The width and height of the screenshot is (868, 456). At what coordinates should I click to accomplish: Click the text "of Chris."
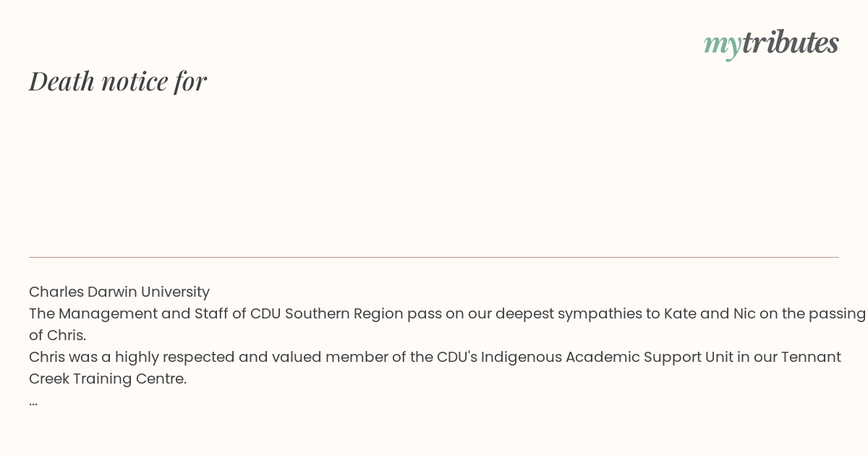[58, 335]
